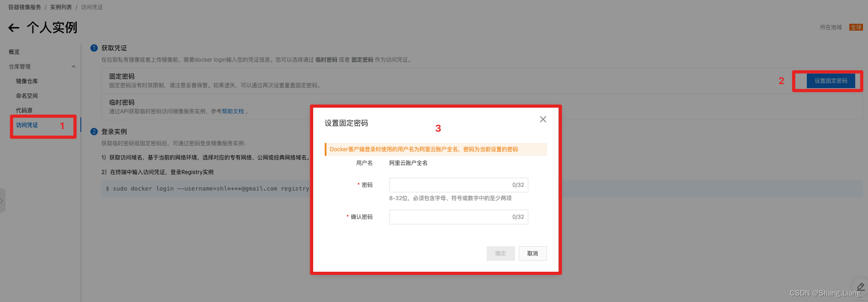The image size is (868, 302).
Task: Open 命名空间 in the sidebar
Action: pos(27,96)
